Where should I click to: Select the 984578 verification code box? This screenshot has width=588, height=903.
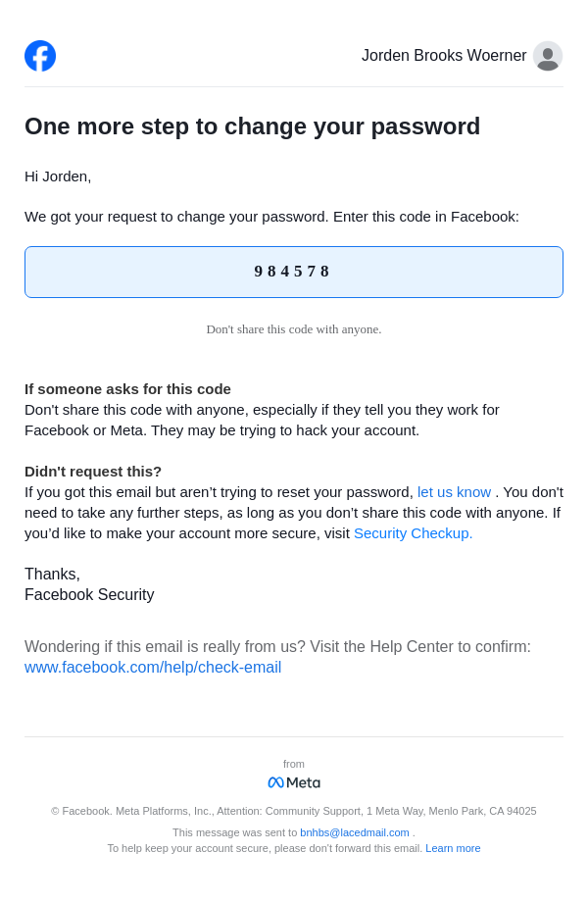293,272
